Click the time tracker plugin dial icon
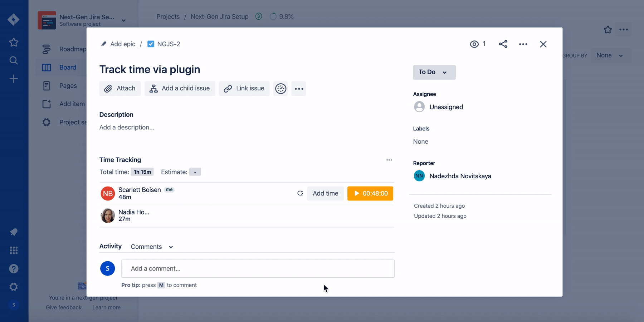 [x=281, y=89]
